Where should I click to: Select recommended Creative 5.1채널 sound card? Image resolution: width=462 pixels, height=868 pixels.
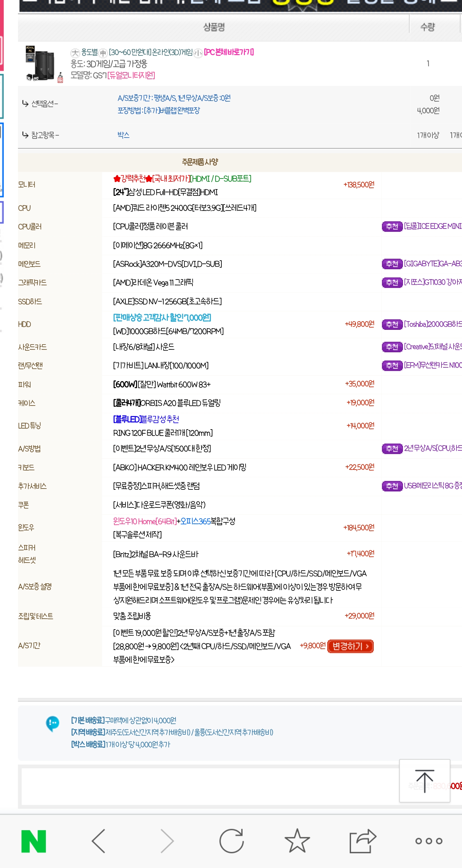(x=433, y=346)
